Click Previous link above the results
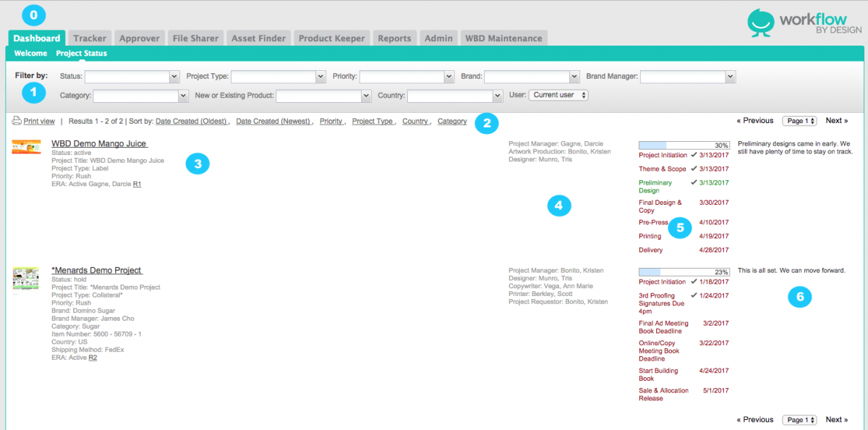The height and width of the screenshot is (430, 868). (755, 121)
